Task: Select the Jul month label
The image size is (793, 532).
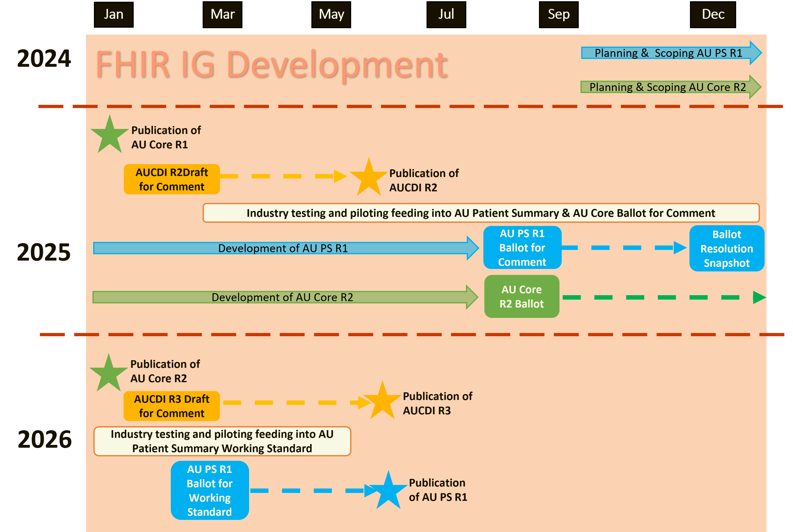Action: pyautogui.click(x=446, y=14)
